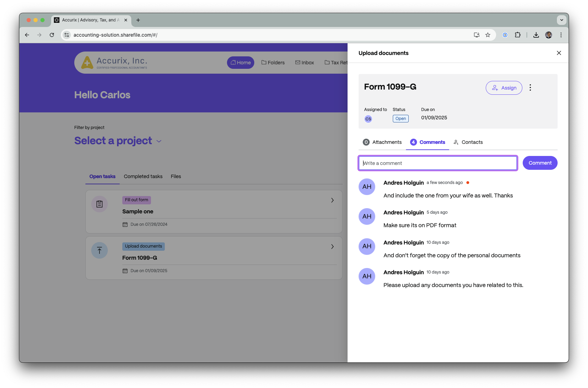Expand the Select a project dropdown
588x388 pixels.
point(118,141)
